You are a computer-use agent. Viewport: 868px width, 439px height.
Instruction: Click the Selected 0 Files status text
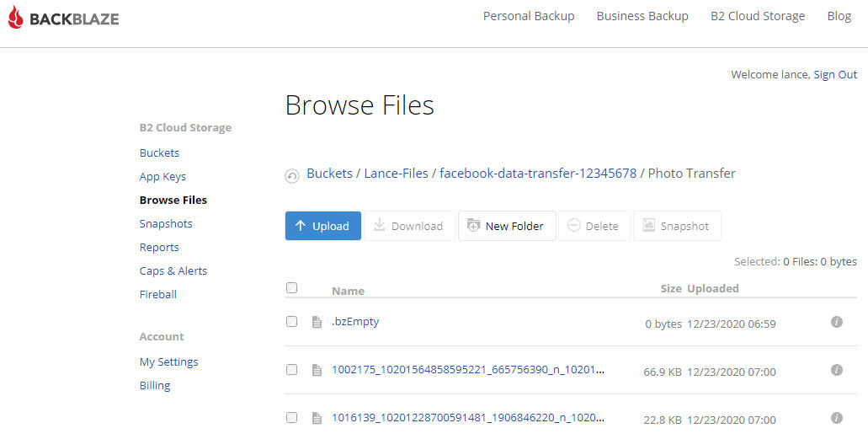click(x=796, y=261)
